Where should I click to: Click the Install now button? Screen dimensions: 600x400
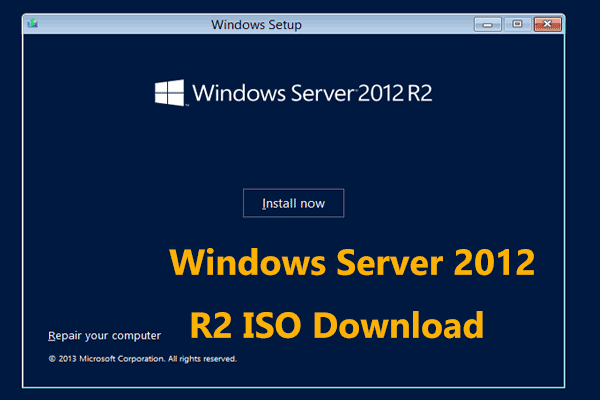293,203
